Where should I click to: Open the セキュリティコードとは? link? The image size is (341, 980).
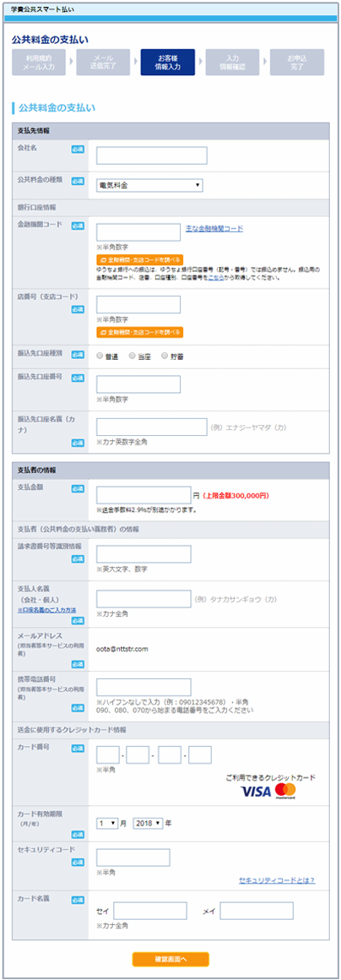[x=277, y=880]
